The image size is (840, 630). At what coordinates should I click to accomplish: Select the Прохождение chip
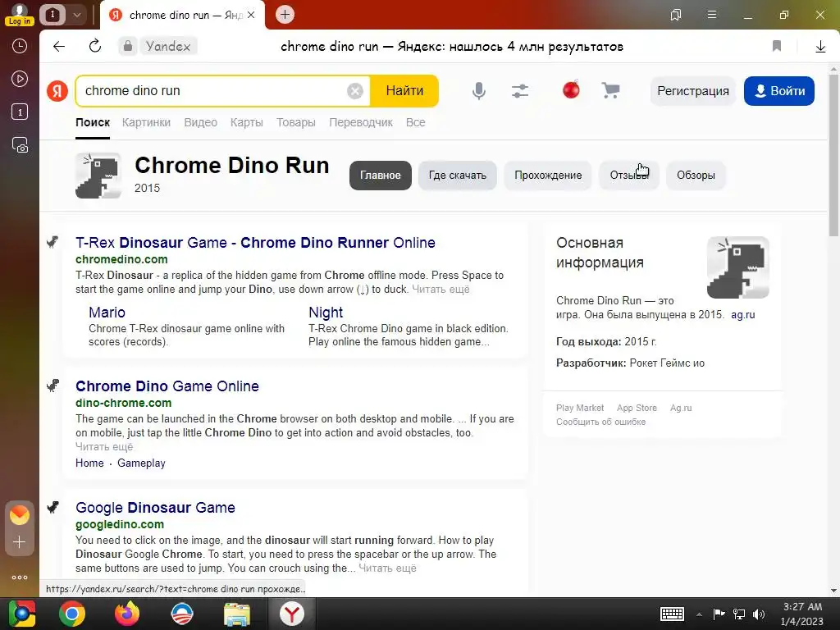click(x=548, y=176)
